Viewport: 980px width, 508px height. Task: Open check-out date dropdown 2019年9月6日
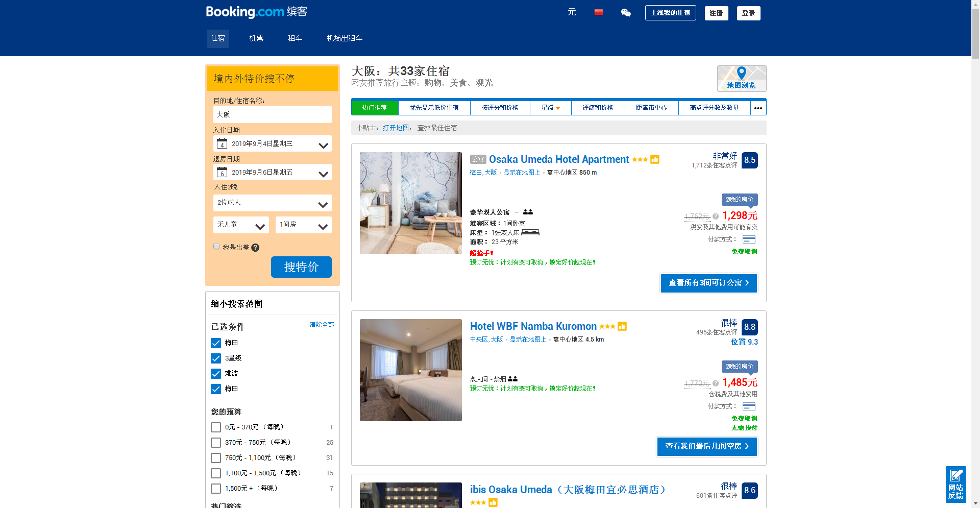(272, 172)
